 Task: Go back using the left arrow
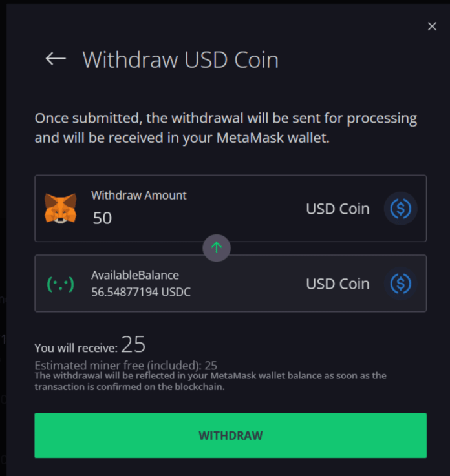[56, 59]
